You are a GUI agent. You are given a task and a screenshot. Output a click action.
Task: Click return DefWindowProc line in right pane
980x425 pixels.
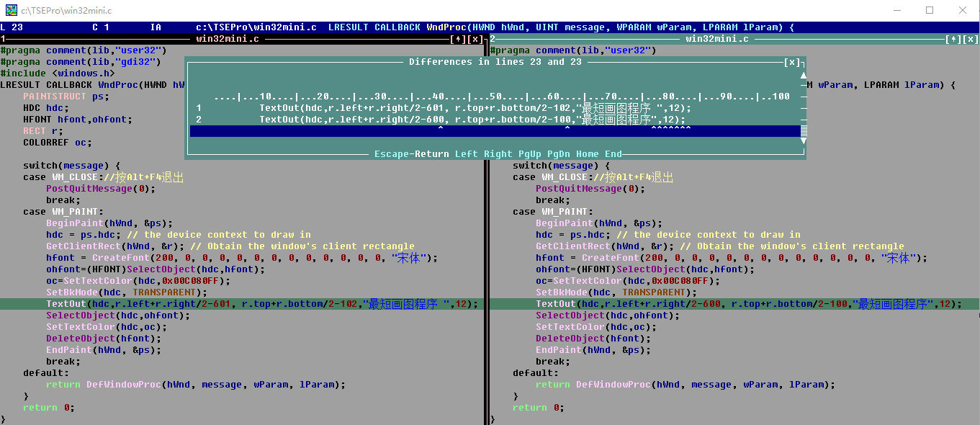click(x=685, y=385)
